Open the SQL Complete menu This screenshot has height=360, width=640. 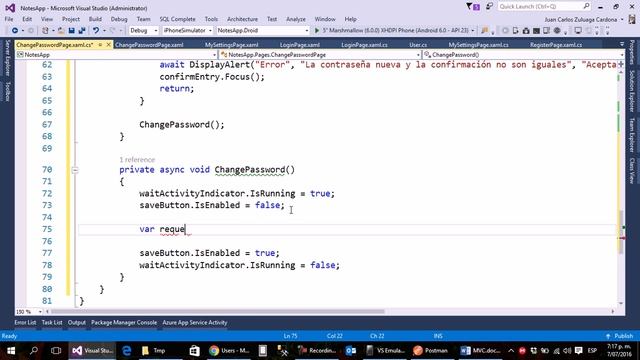[x=177, y=19]
